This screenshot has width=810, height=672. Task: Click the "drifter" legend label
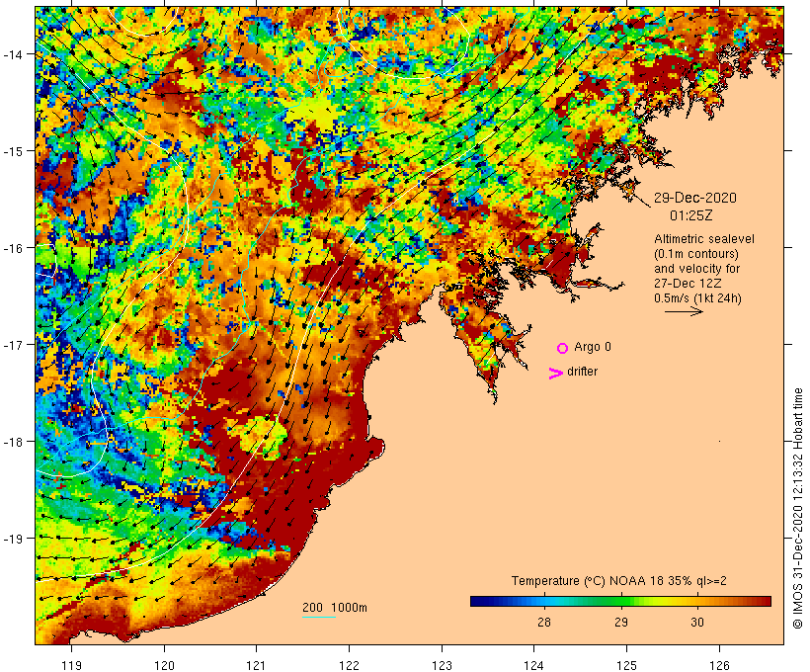[582, 372]
